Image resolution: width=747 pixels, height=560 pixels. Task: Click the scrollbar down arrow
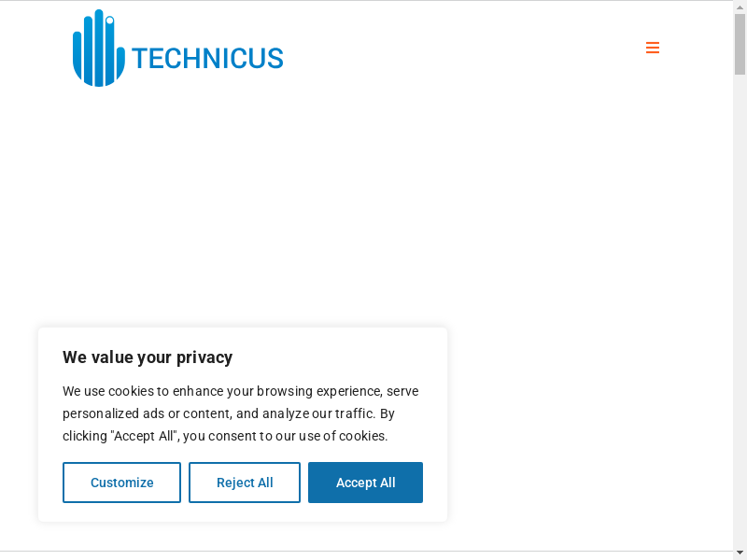(x=740, y=552)
